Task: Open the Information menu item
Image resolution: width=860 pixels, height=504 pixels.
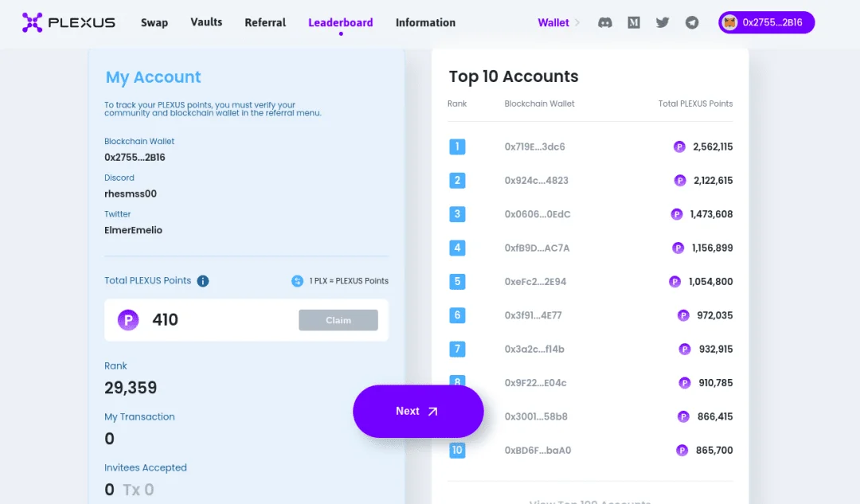Action: pyautogui.click(x=425, y=22)
